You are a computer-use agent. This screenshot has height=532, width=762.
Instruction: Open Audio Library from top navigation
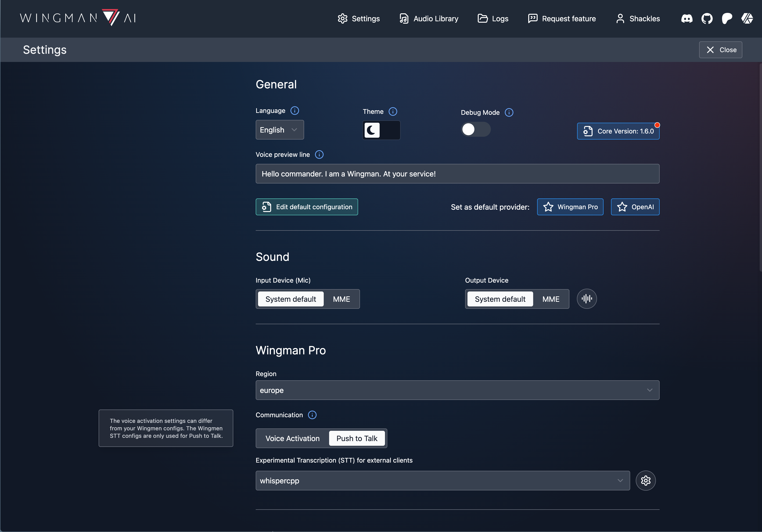pyautogui.click(x=429, y=19)
